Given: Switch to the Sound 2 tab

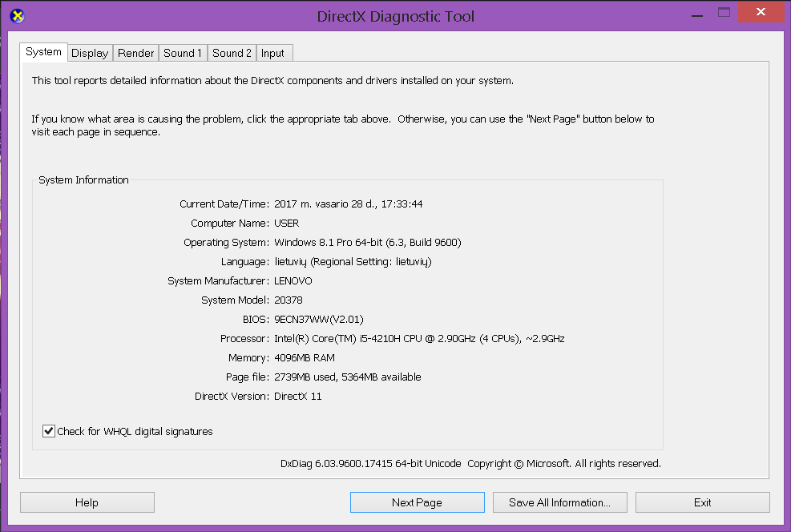Looking at the screenshot, I should click(232, 53).
